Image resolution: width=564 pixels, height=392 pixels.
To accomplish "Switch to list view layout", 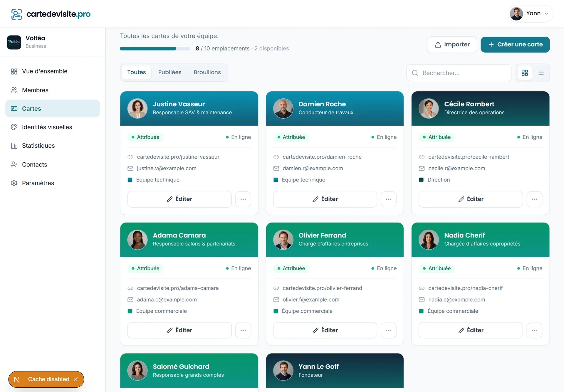I will click(540, 73).
